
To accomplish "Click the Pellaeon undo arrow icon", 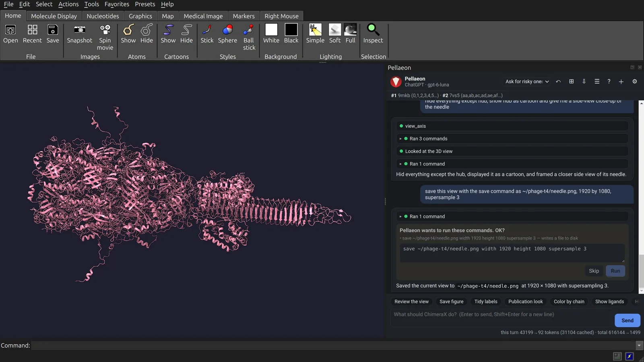I will point(558,82).
